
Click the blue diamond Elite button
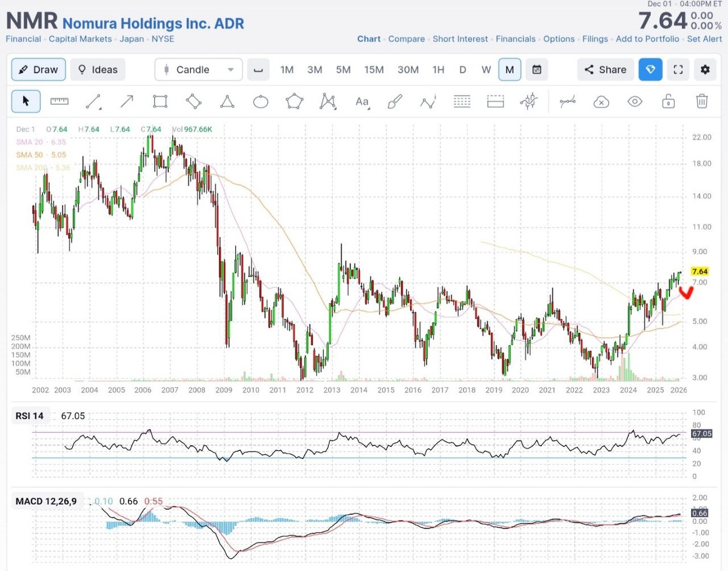coord(650,70)
